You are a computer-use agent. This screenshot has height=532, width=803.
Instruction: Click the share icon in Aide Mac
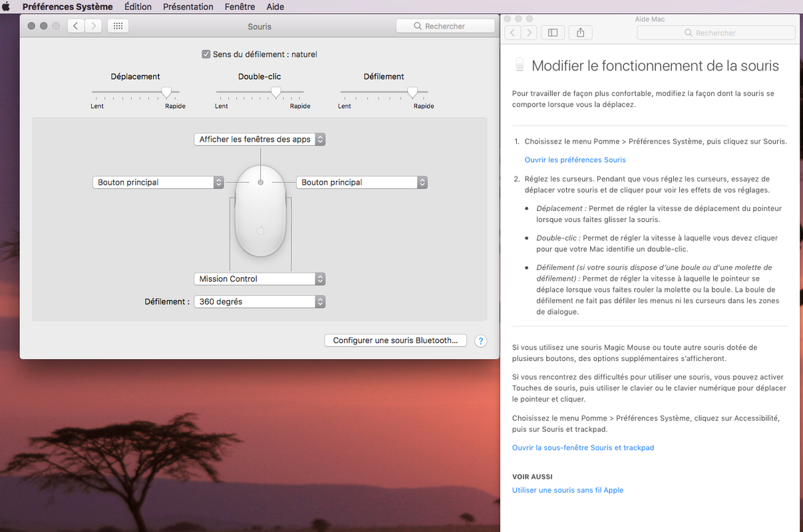click(x=581, y=32)
